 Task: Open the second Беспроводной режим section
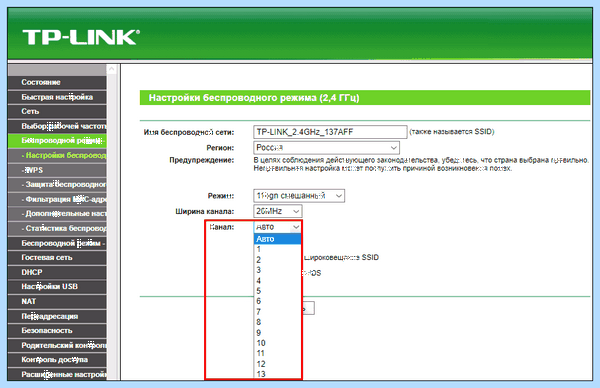coord(57,243)
